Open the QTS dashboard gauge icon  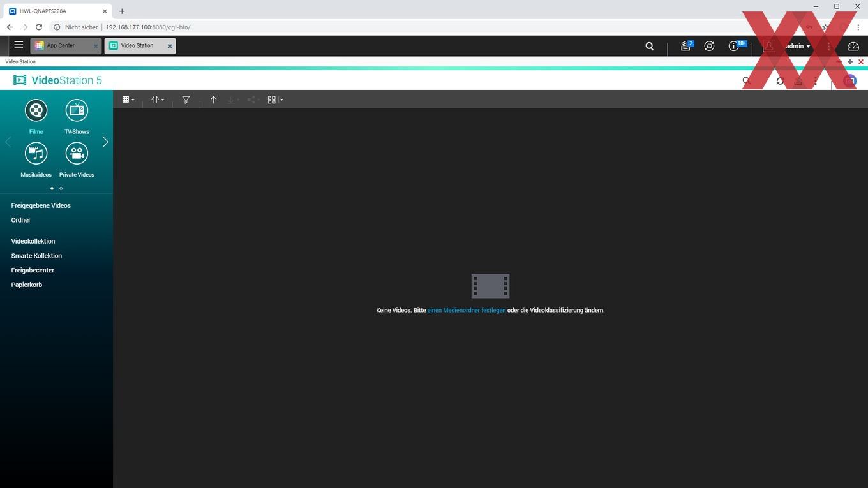pyautogui.click(x=853, y=46)
